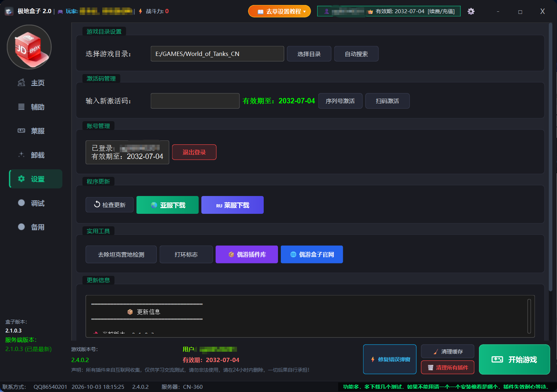Select the 设置 settings section
This screenshot has height=392, width=557.
click(x=36, y=179)
